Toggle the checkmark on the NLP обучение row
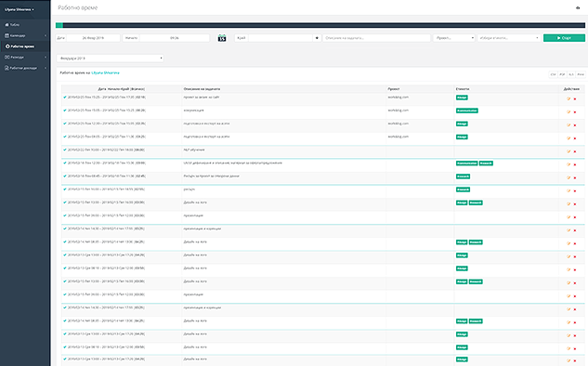The height and width of the screenshot is (366, 588). [65, 150]
